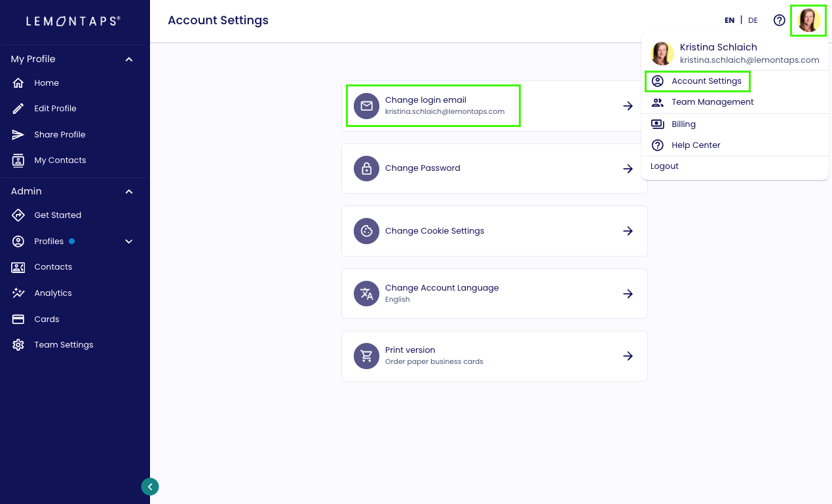Image resolution: width=832 pixels, height=504 pixels.
Task: Click the Edit Profile pencil icon
Action: pos(18,109)
